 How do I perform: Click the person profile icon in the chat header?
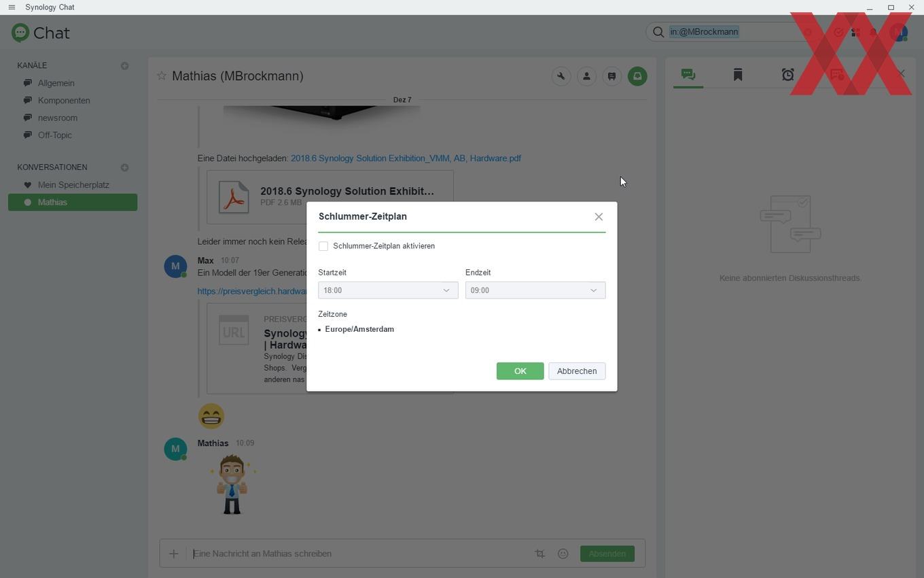click(x=586, y=76)
